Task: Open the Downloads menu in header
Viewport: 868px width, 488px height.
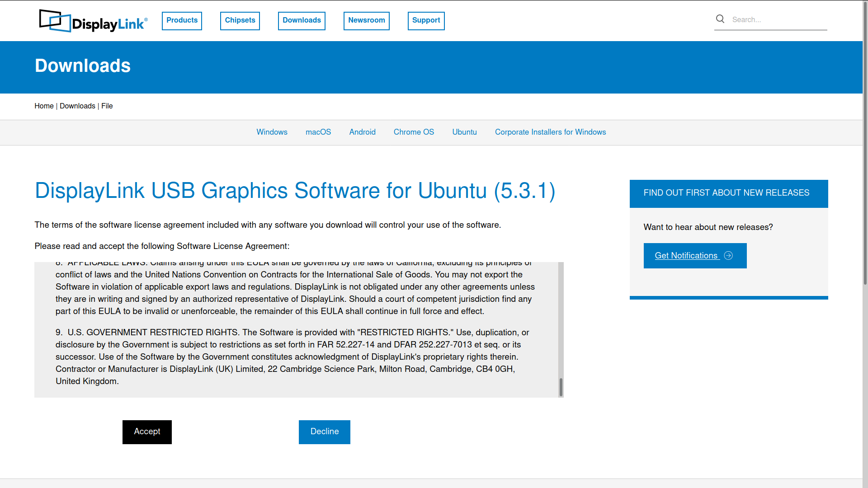Action: (x=302, y=21)
